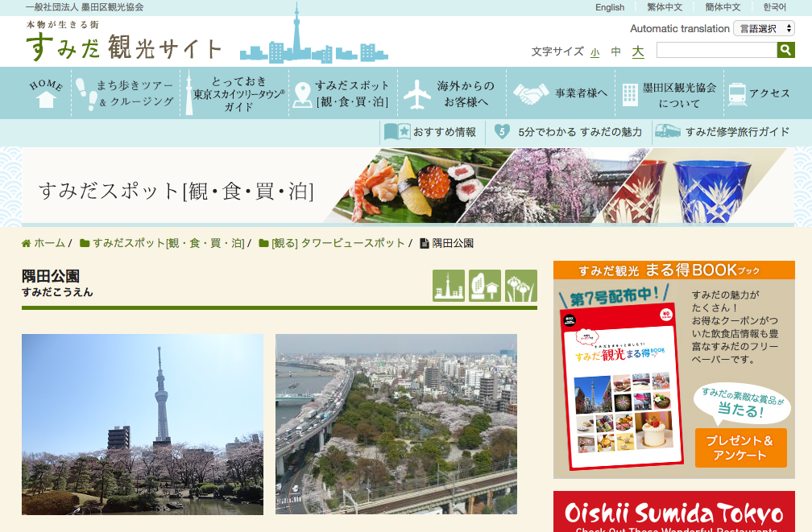The height and width of the screenshot is (532, 812).
Task: Click the まる得BOOK magazine cover image
Action: point(622,387)
